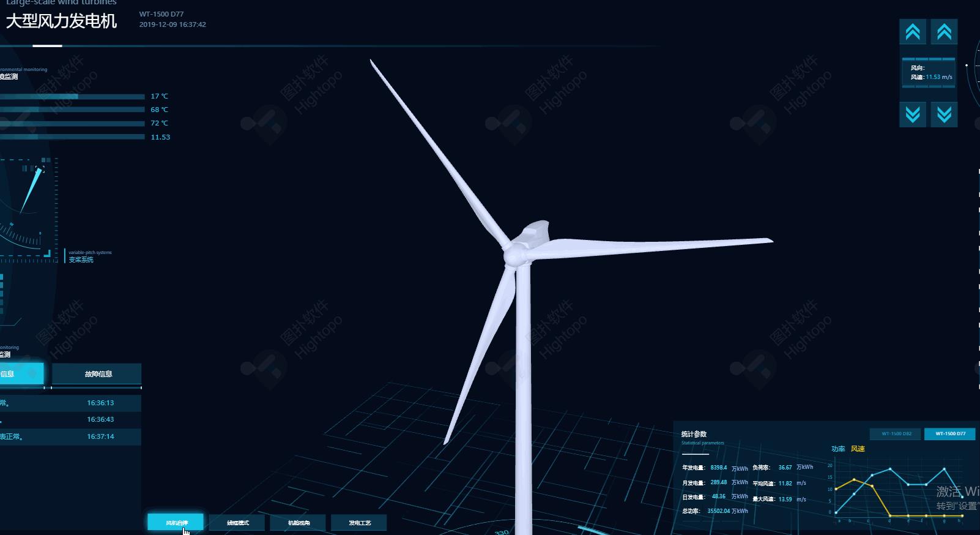Image resolution: width=980 pixels, height=535 pixels.
Task: Select the WT-1500 D77 turbine tab
Action: click(950, 433)
